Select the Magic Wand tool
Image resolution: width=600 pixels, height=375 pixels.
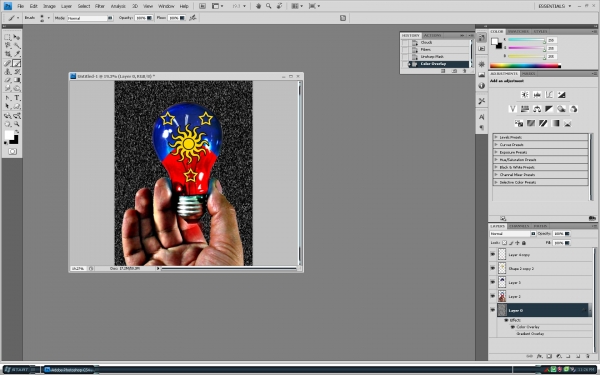[x=17, y=46]
